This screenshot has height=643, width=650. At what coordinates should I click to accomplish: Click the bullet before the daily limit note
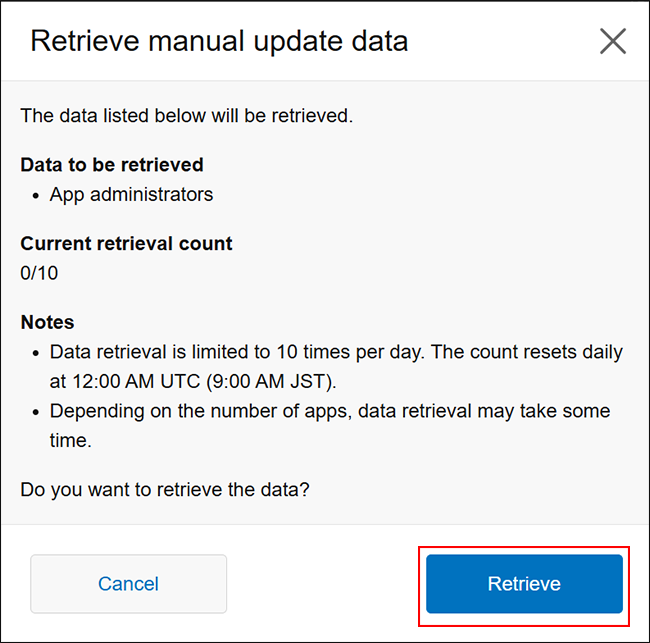(37, 354)
